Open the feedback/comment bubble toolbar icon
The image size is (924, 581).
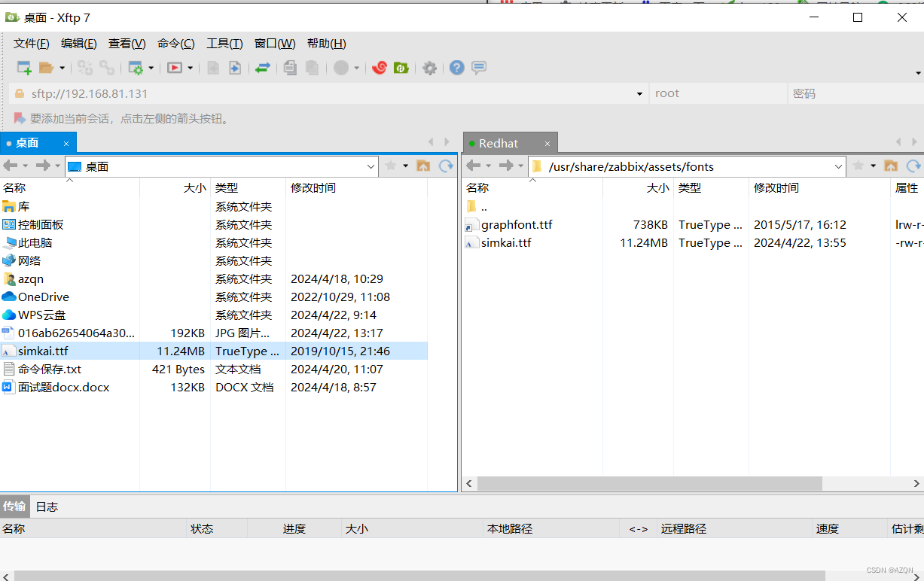479,68
